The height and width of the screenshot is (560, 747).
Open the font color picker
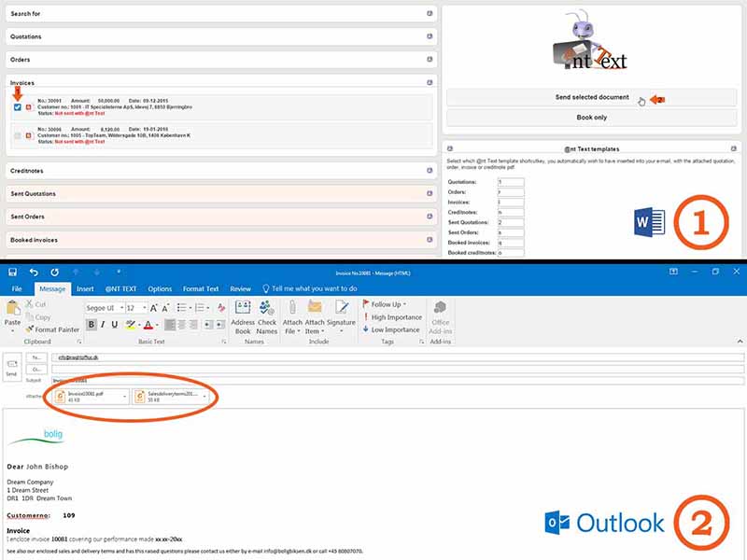[150, 325]
